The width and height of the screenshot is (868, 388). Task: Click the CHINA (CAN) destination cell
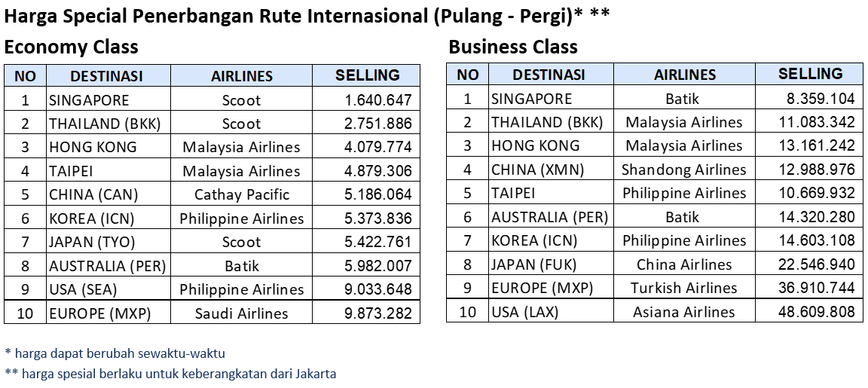coord(93,194)
